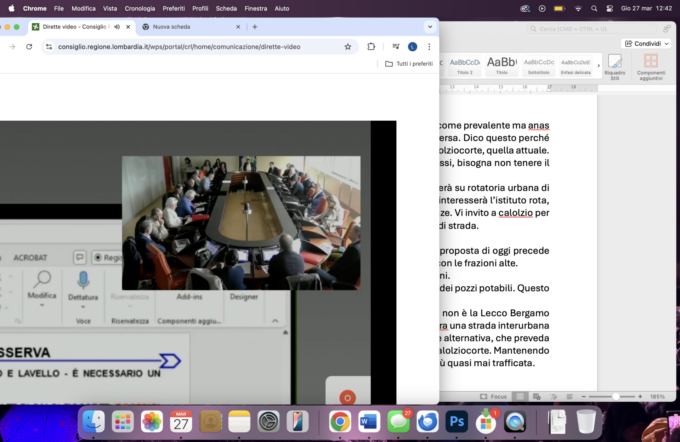Open Photoshop from the Dock
Viewport: 680px width, 442px height.
tap(457, 421)
